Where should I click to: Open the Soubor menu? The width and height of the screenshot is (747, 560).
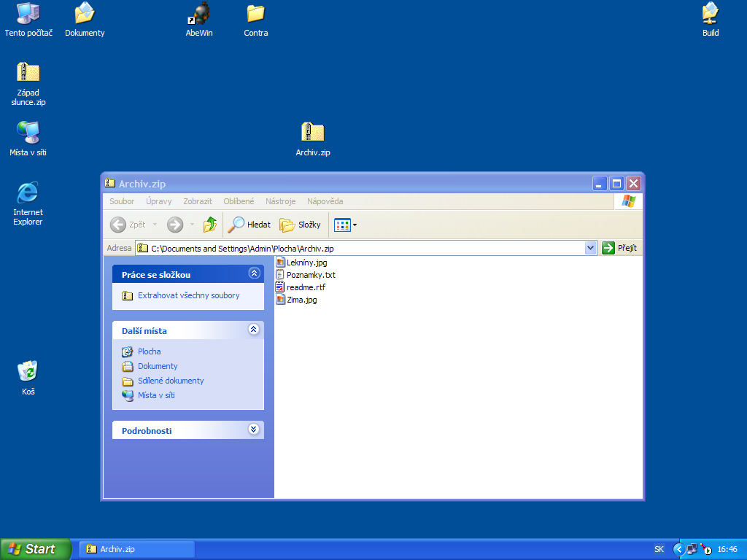point(122,201)
